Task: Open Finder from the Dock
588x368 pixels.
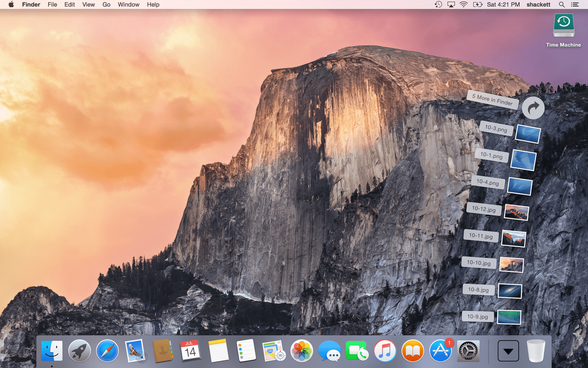Action: pos(52,351)
